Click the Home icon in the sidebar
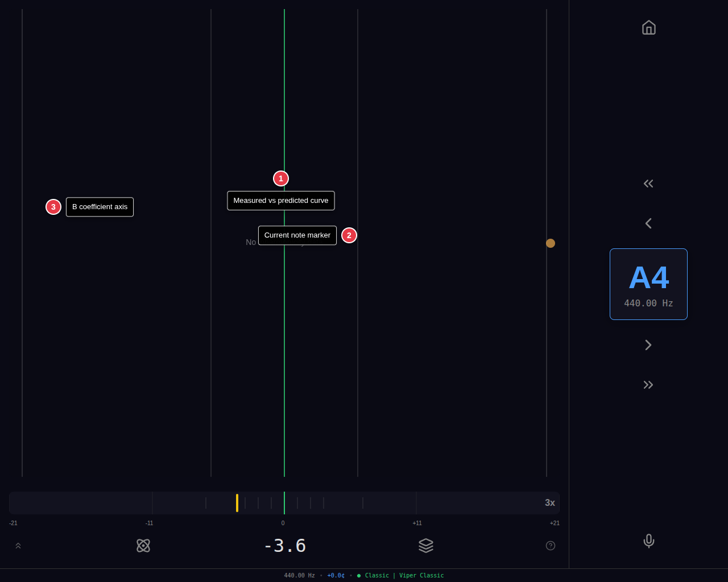 click(648, 27)
